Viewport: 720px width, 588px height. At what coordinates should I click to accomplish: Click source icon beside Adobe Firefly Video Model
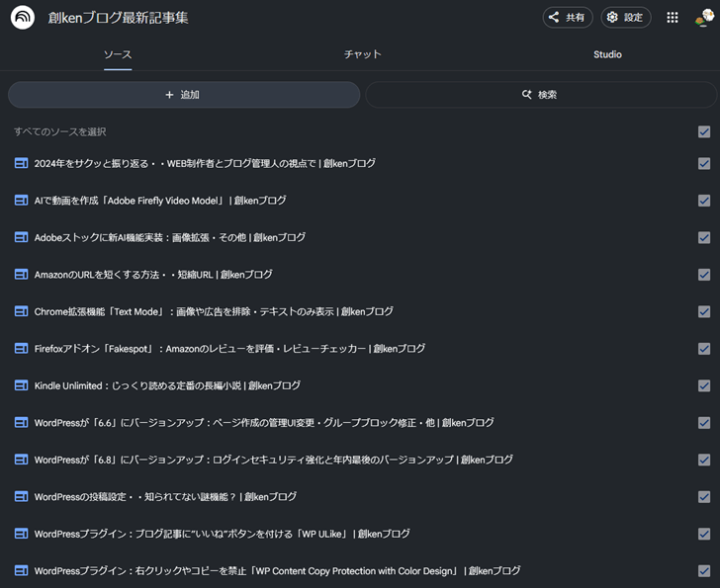tap(21, 201)
